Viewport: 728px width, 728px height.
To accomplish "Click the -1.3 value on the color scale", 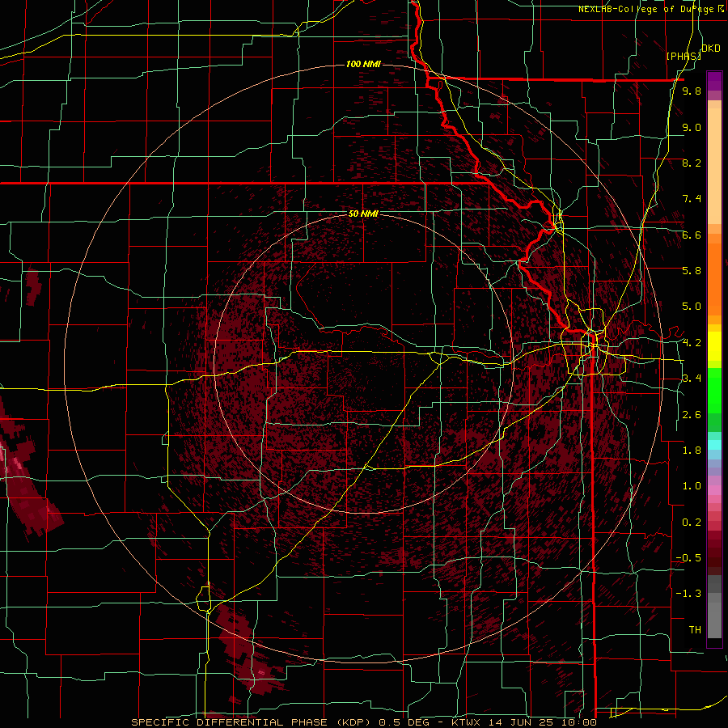I will point(688,594).
